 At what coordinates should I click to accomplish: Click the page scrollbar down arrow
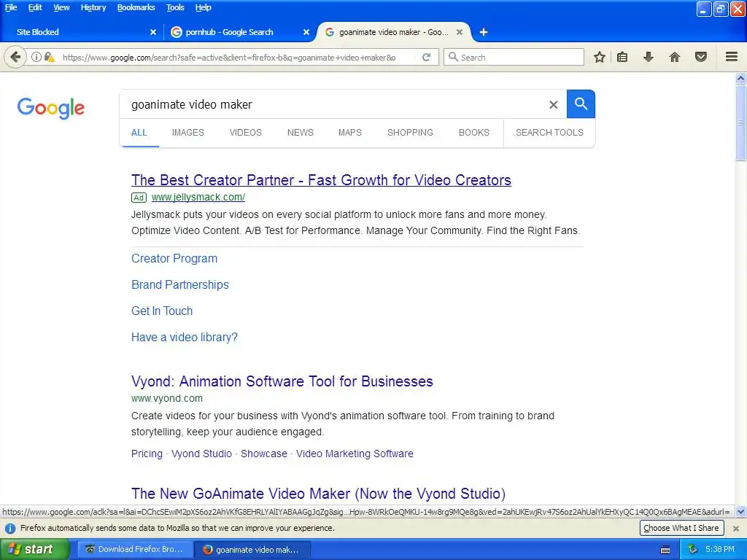click(741, 512)
